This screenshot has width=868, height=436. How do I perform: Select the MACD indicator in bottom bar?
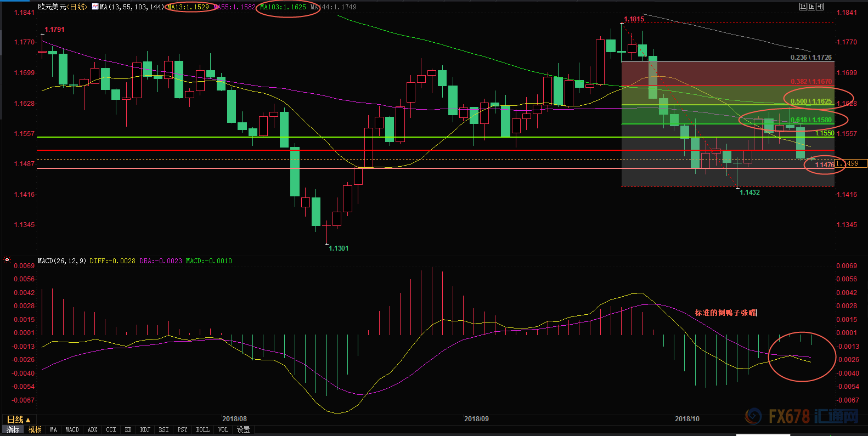(x=72, y=429)
